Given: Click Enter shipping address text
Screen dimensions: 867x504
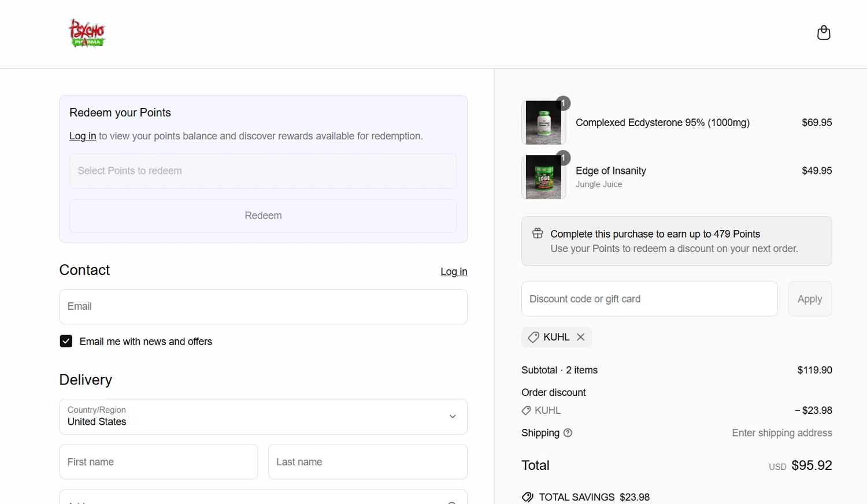Looking at the screenshot, I should coord(782,433).
